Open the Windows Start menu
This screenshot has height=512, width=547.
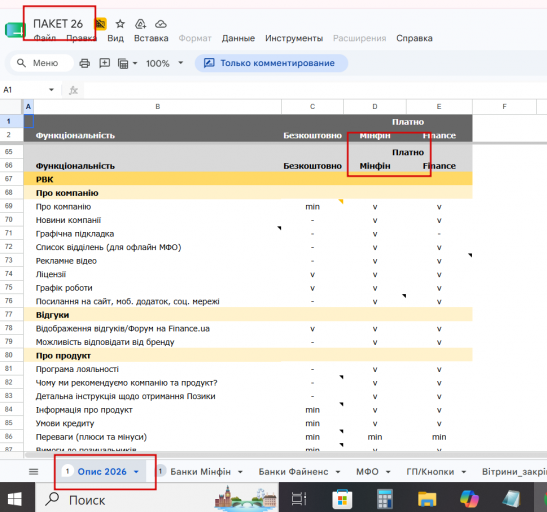(x=15, y=499)
